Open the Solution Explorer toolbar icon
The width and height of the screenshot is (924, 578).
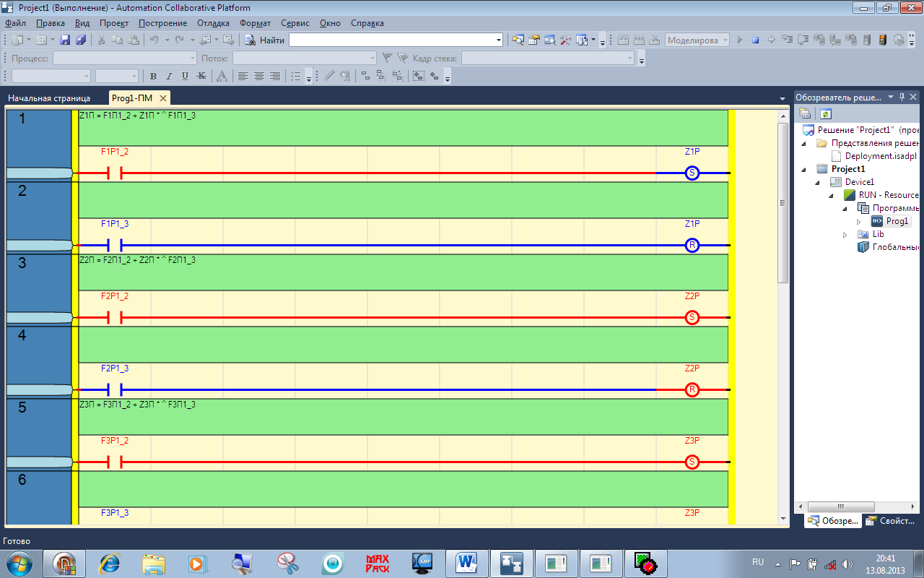518,40
